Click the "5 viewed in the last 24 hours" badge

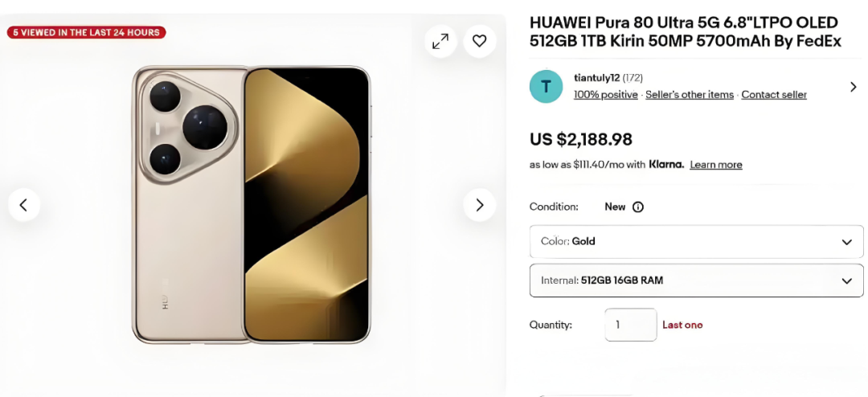[x=87, y=33]
